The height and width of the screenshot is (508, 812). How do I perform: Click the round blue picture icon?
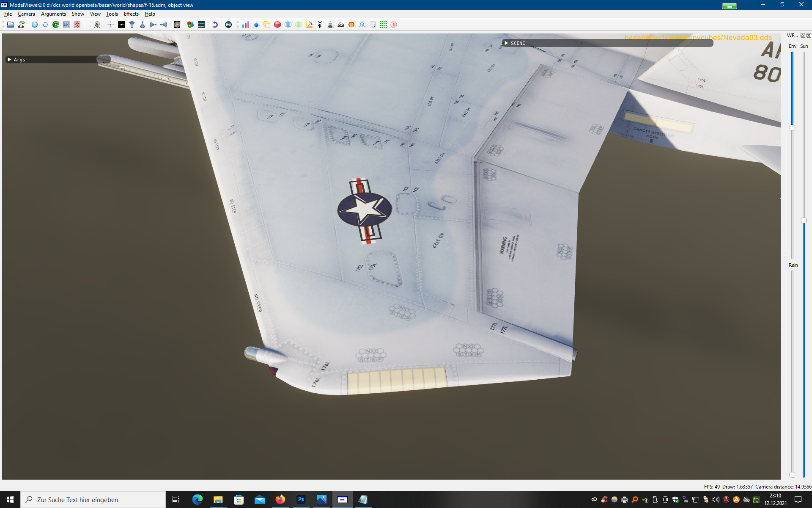[x=228, y=25]
